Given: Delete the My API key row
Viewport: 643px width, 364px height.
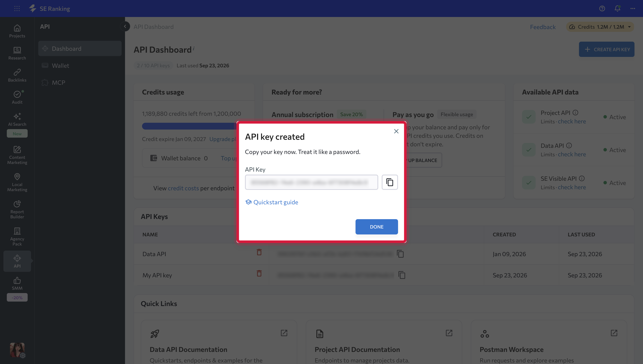Looking at the screenshot, I should click(x=259, y=273).
